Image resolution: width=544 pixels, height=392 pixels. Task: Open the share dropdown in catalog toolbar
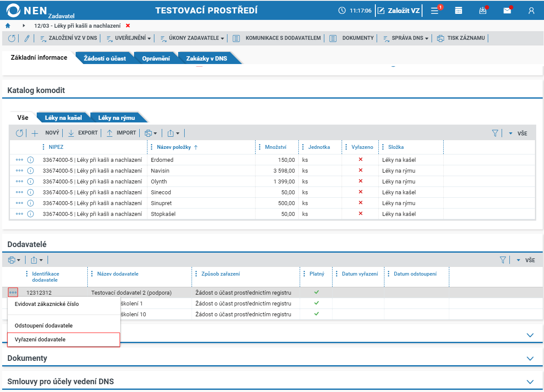[173, 133]
